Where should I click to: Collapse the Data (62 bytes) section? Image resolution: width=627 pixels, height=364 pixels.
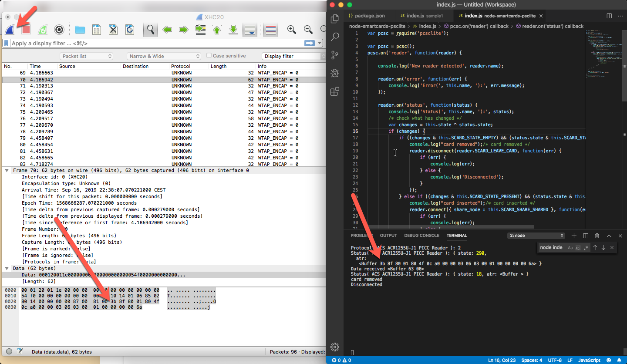pyautogui.click(x=7, y=268)
